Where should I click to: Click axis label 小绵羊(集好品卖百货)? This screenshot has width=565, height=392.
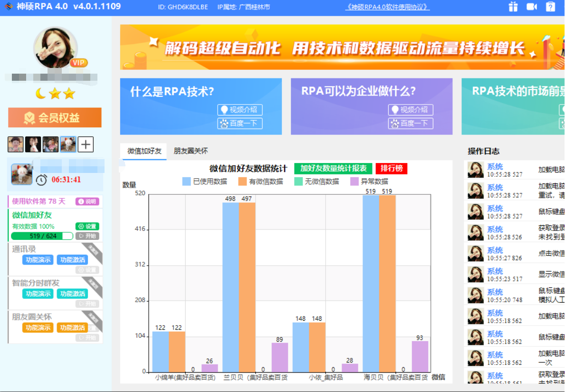tap(185, 377)
